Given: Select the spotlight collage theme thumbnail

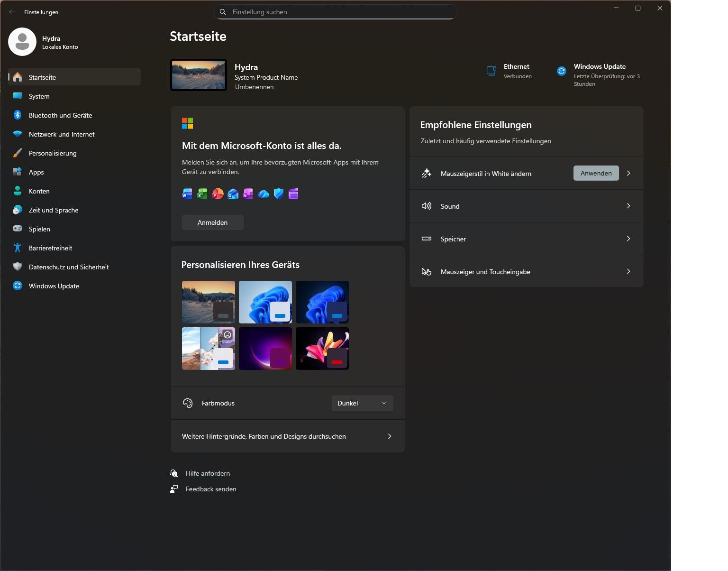Looking at the screenshot, I should 209,349.
